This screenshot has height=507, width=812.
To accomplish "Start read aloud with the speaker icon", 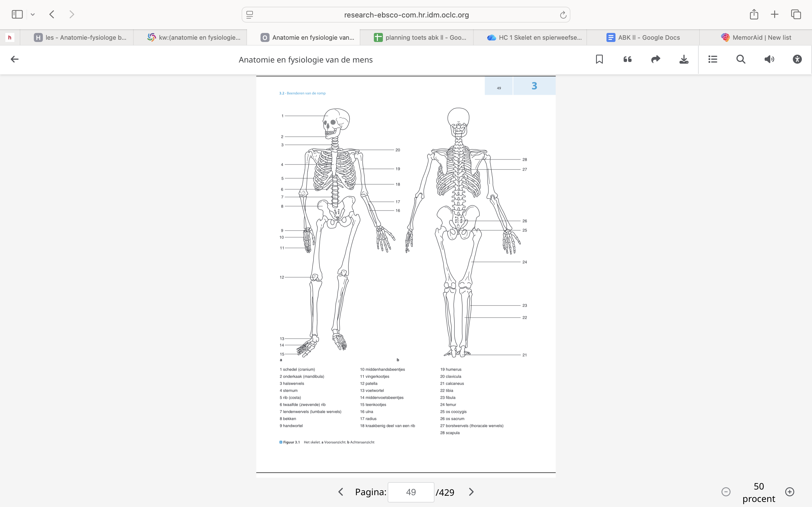I will [769, 59].
